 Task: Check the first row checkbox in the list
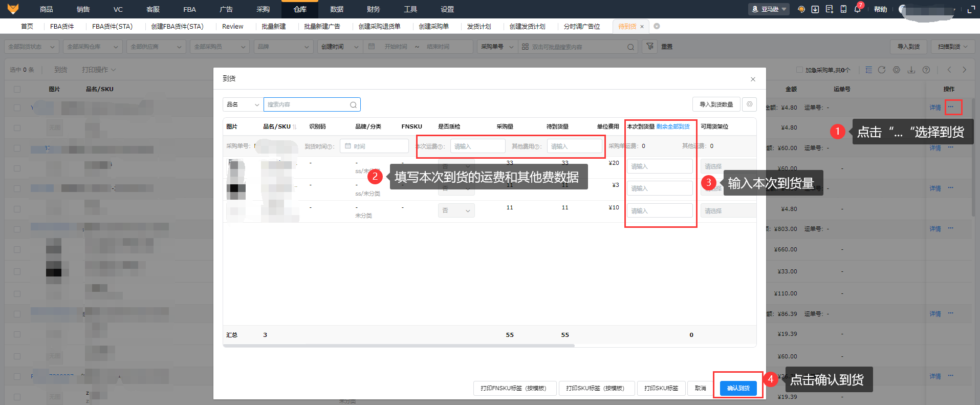(17, 108)
